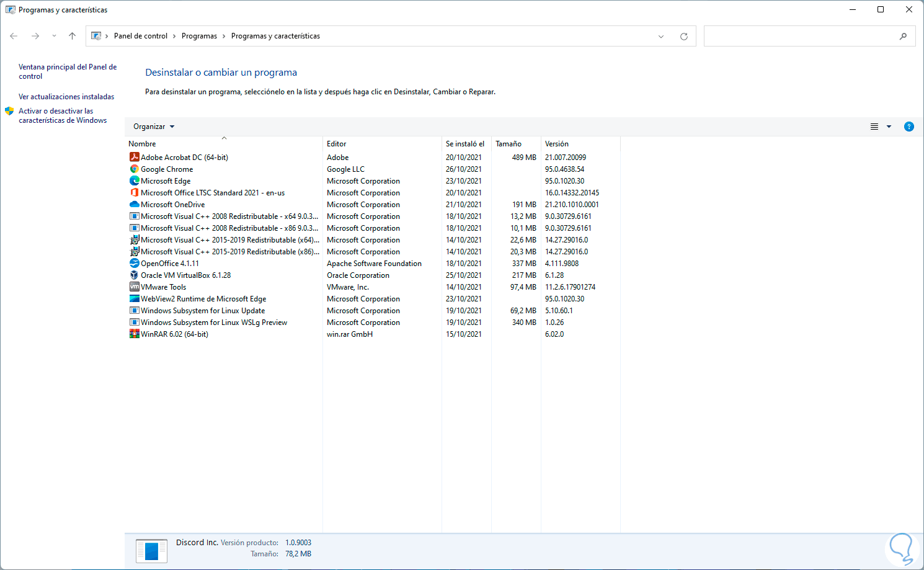924x570 pixels.
Task: Click the OpenOffice 4.1.11 icon
Action: point(134,263)
